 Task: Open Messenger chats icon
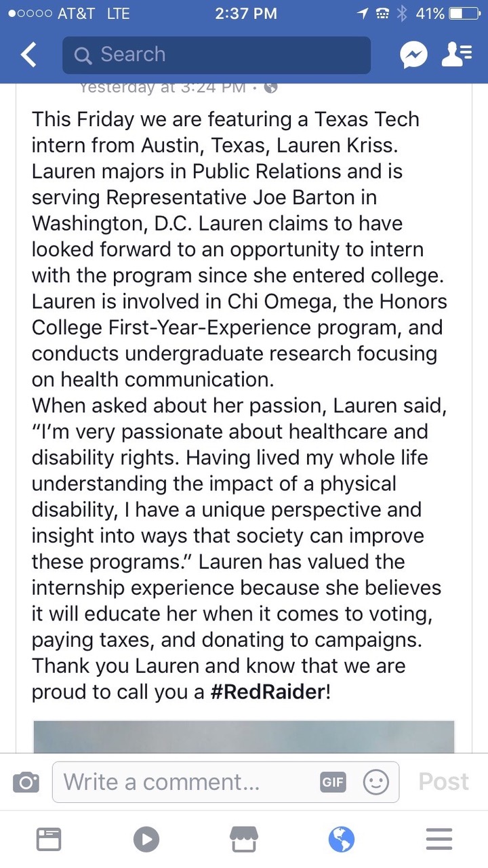point(413,55)
